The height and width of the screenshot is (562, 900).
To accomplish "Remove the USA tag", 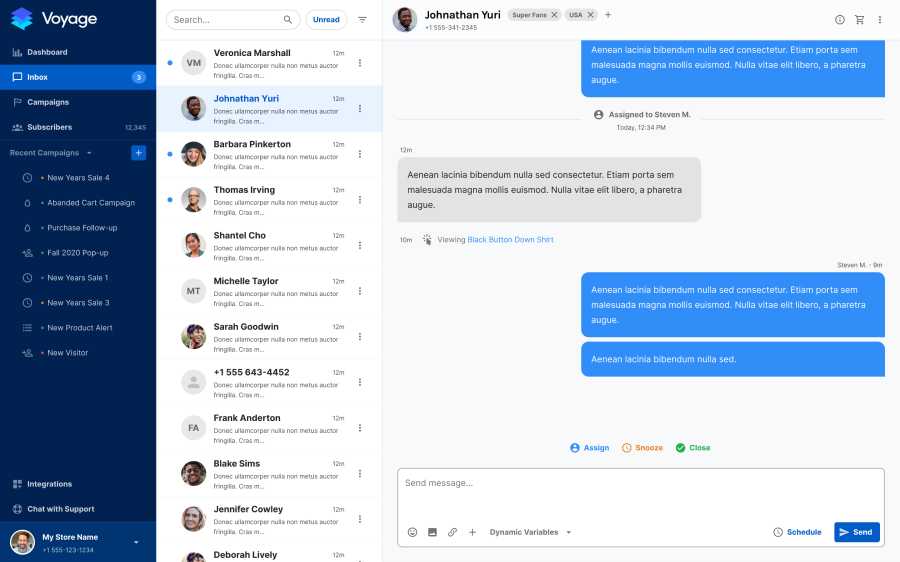I will [x=590, y=15].
